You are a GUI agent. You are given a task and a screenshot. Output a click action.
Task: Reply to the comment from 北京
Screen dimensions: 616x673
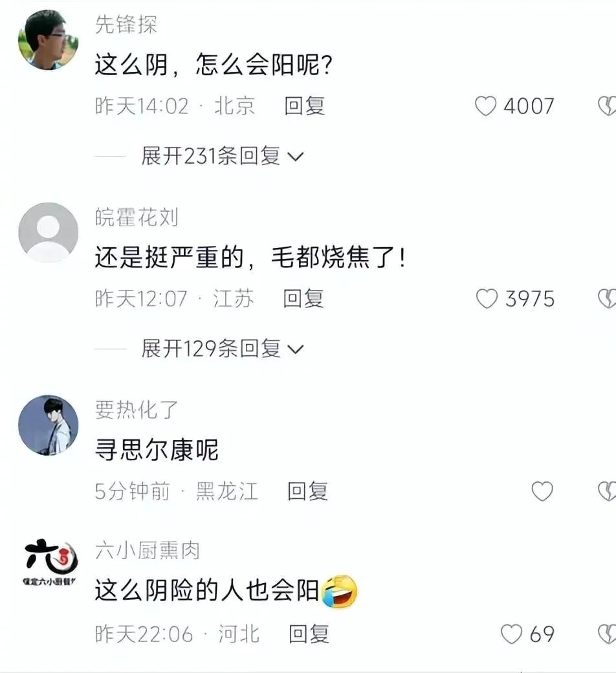click(304, 106)
